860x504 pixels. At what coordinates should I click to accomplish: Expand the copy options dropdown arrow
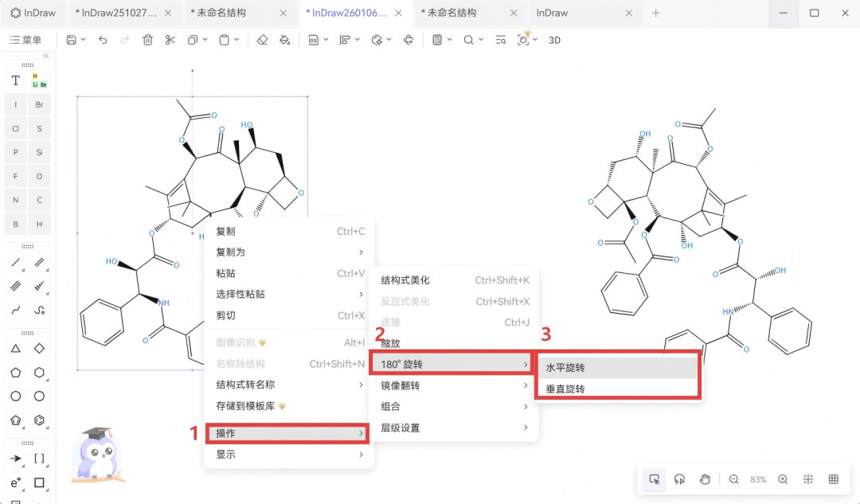click(x=205, y=40)
